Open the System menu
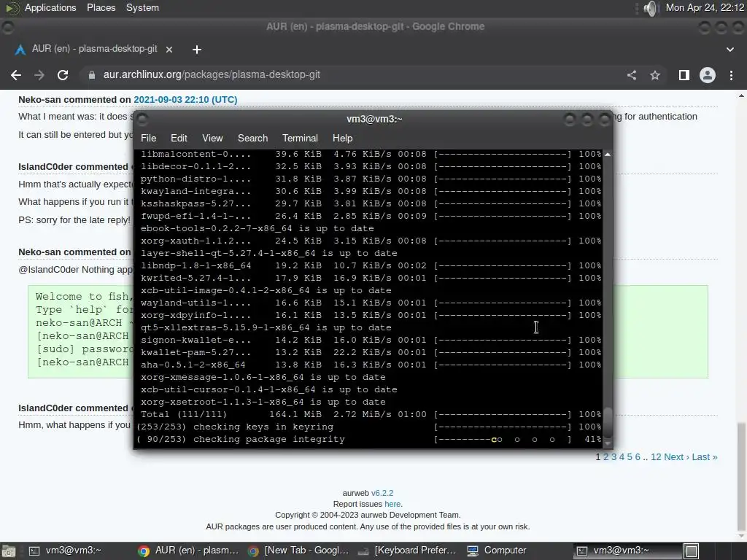 (142, 7)
